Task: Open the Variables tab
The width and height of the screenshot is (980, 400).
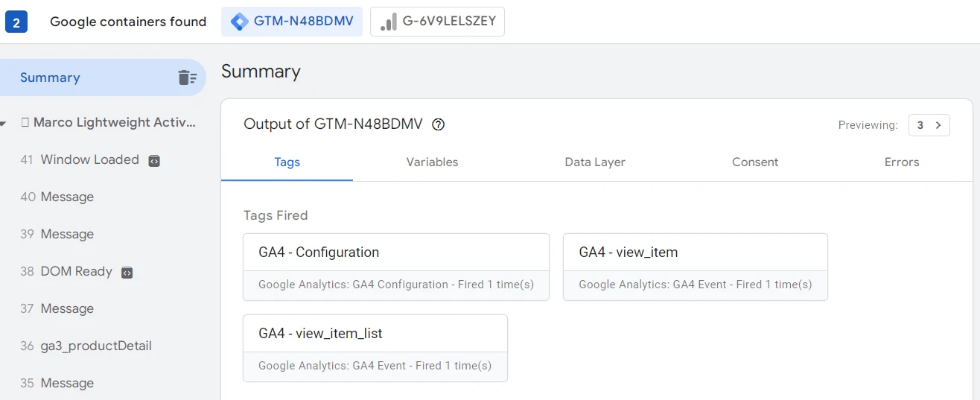Action: click(x=432, y=162)
